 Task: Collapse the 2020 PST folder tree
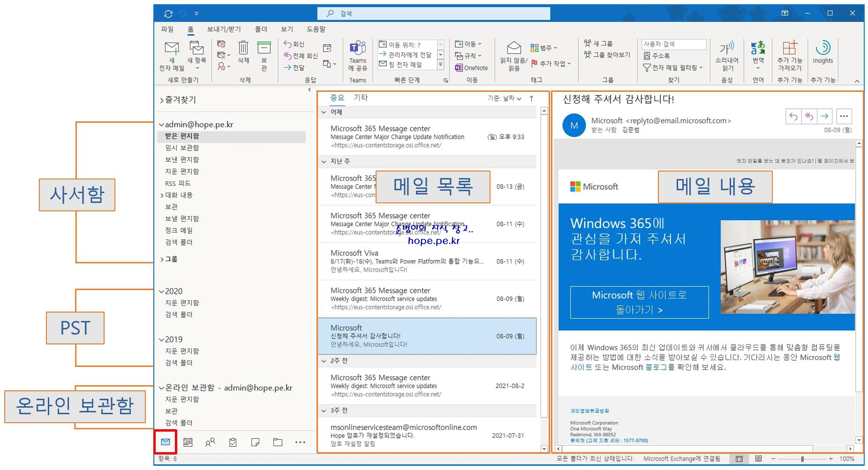click(x=161, y=291)
